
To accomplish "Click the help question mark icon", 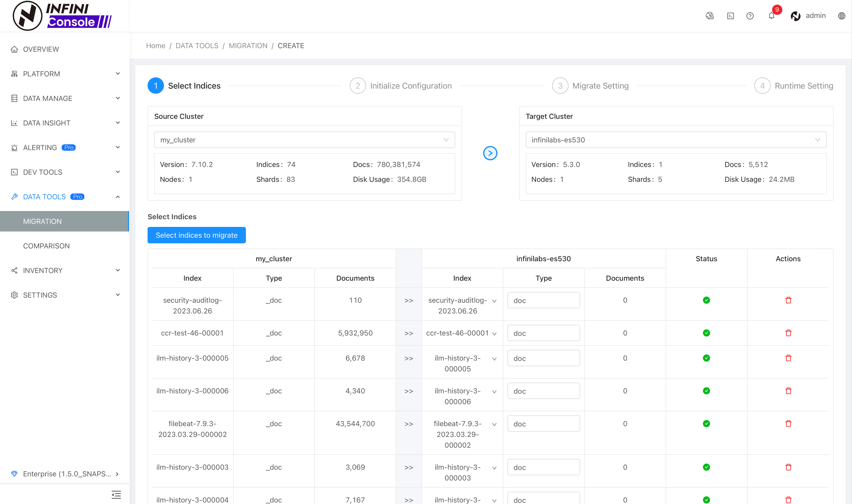I will (x=750, y=16).
